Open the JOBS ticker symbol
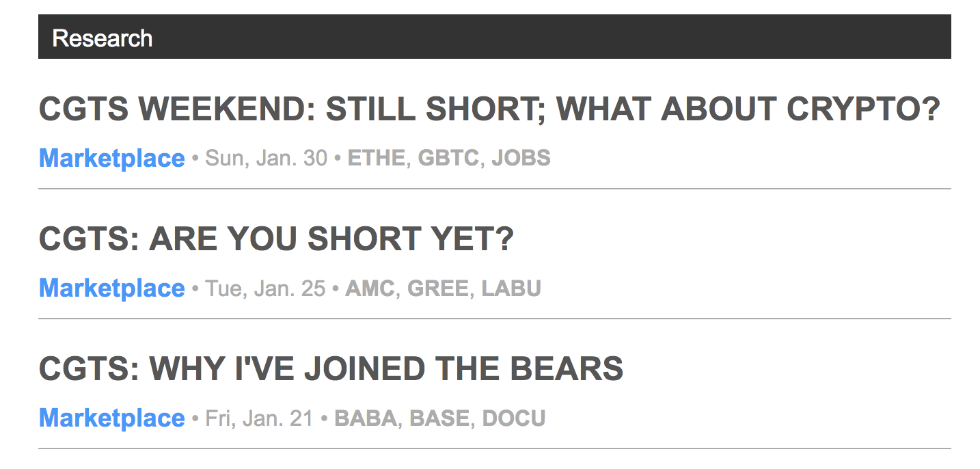Image resolution: width=980 pixels, height=469 pixels. point(521,159)
